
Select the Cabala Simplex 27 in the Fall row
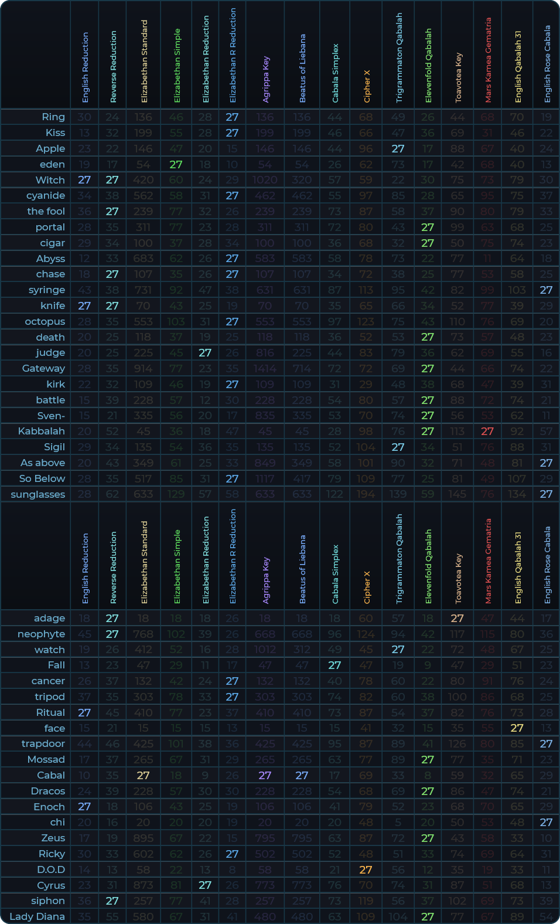tap(334, 665)
